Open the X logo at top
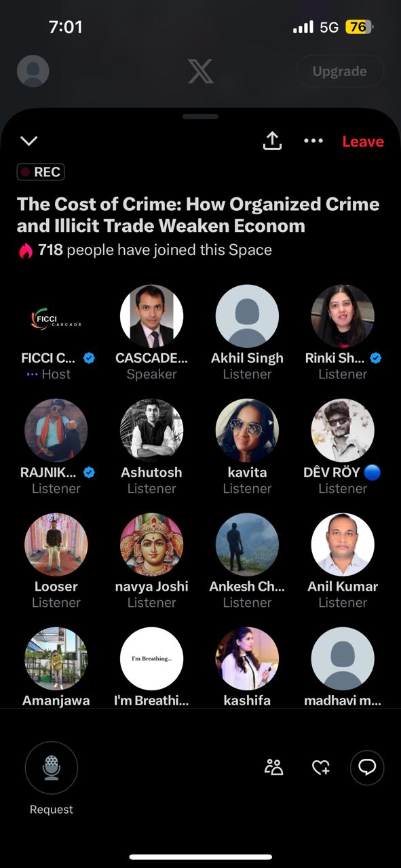 [200, 71]
